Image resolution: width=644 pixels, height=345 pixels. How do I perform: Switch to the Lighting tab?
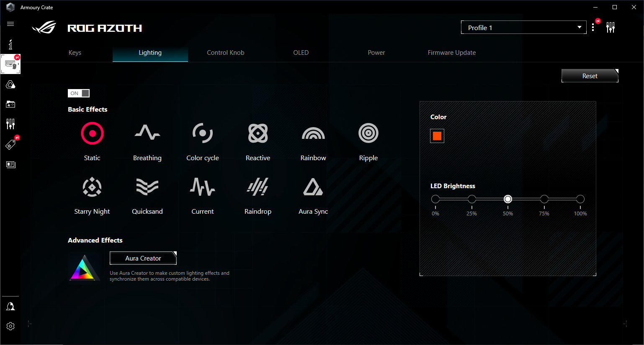[x=150, y=53]
